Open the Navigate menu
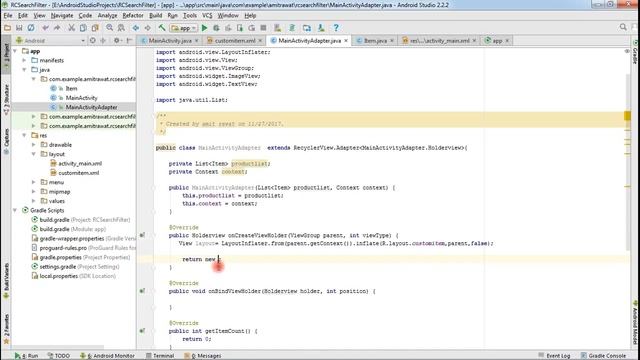This screenshot has height=360, width=640. click(62, 16)
